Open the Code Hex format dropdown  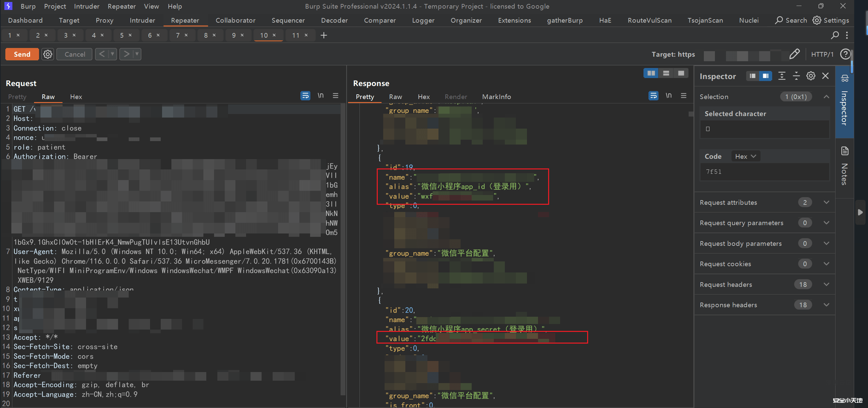pos(745,156)
